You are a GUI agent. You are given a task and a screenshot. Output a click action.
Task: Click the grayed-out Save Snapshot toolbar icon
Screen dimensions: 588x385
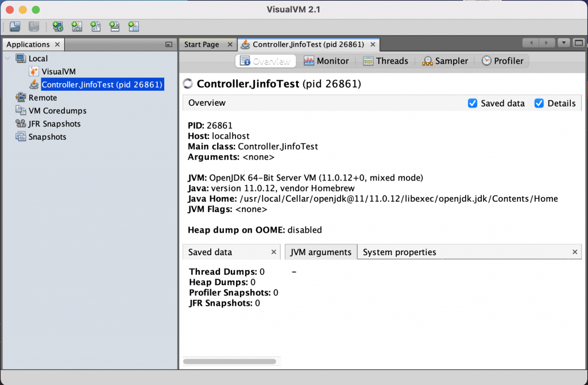coord(34,26)
